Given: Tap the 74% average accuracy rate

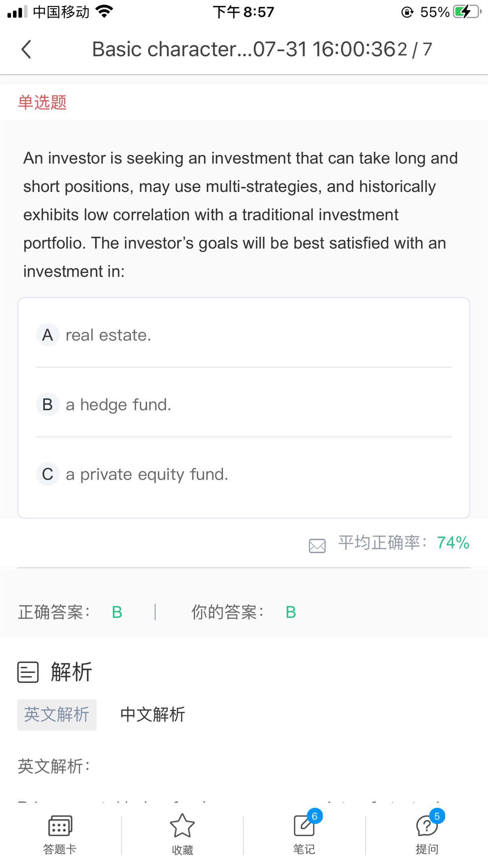Looking at the screenshot, I should pyautogui.click(x=453, y=543).
